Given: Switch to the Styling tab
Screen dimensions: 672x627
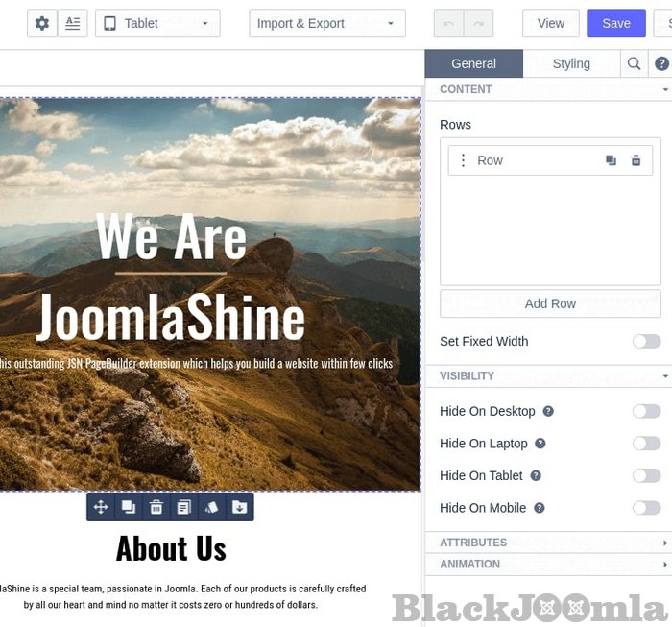Looking at the screenshot, I should pyautogui.click(x=571, y=63).
